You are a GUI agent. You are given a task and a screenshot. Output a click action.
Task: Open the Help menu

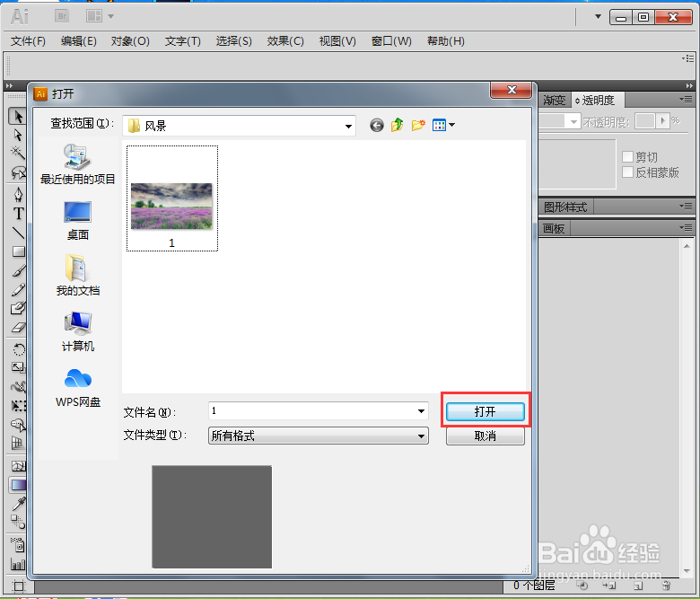(x=445, y=41)
